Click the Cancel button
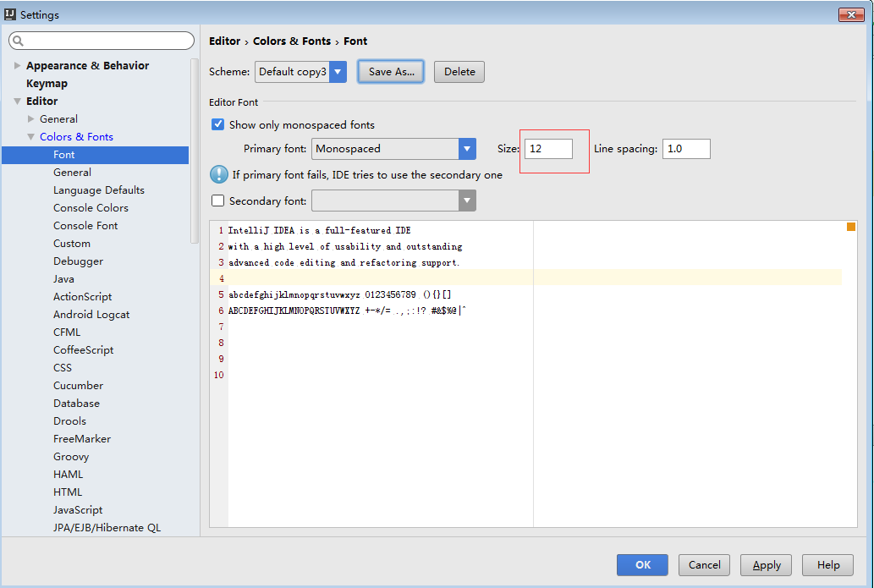Image resolution: width=874 pixels, height=588 pixels. tap(705, 565)
